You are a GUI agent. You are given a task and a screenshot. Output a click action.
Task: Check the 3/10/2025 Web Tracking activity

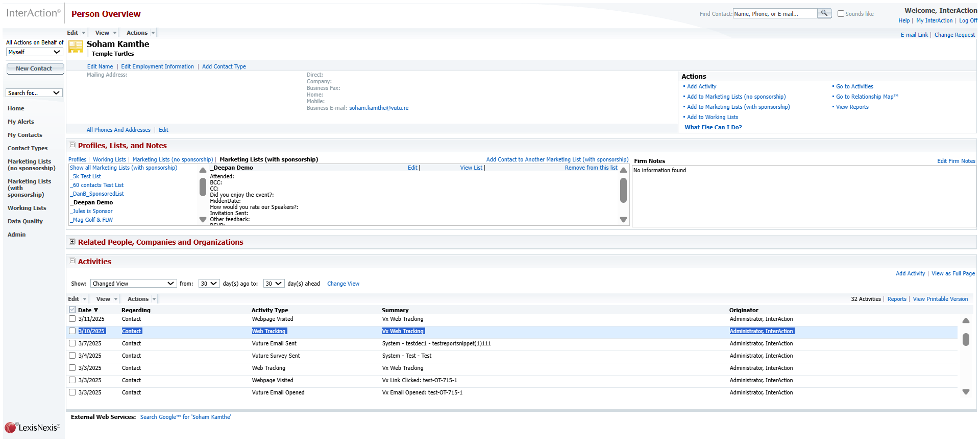point(72,331)
